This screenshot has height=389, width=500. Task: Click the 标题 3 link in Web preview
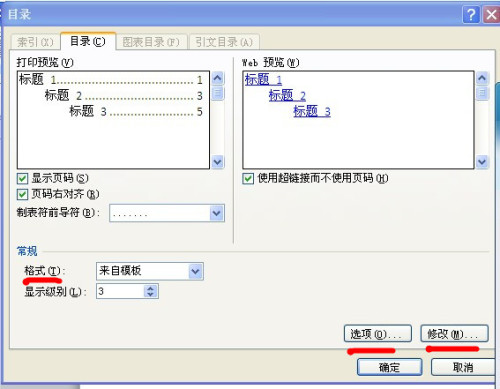[312, 111]
